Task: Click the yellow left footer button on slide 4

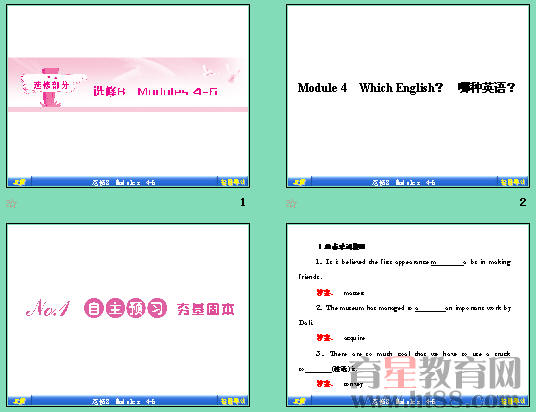Action: pos(299,401)
